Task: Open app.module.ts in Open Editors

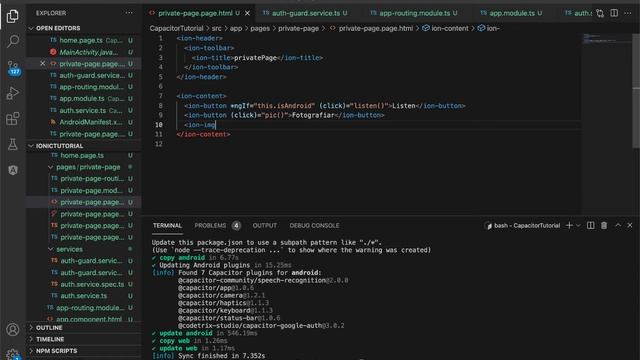Action: point(84,98)
